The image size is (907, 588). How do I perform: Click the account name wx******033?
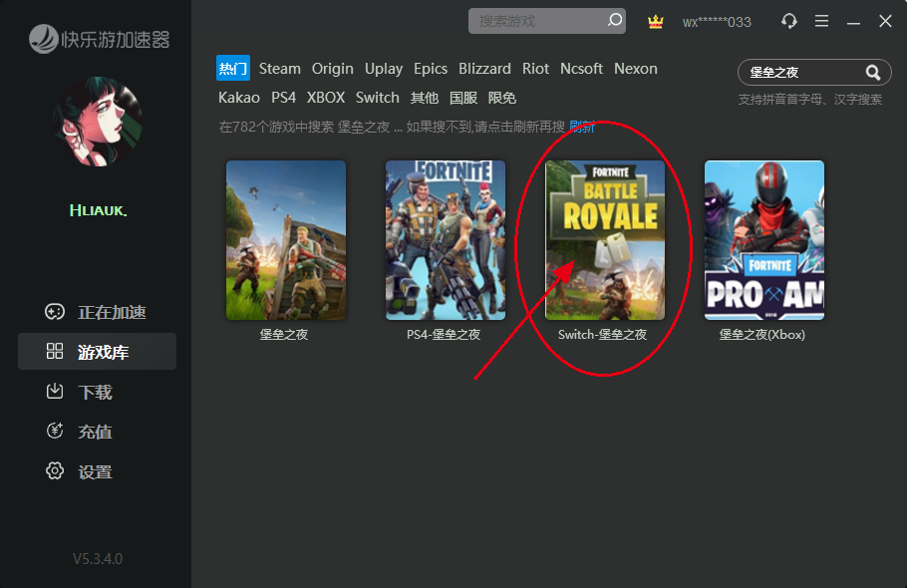(717, 22)
